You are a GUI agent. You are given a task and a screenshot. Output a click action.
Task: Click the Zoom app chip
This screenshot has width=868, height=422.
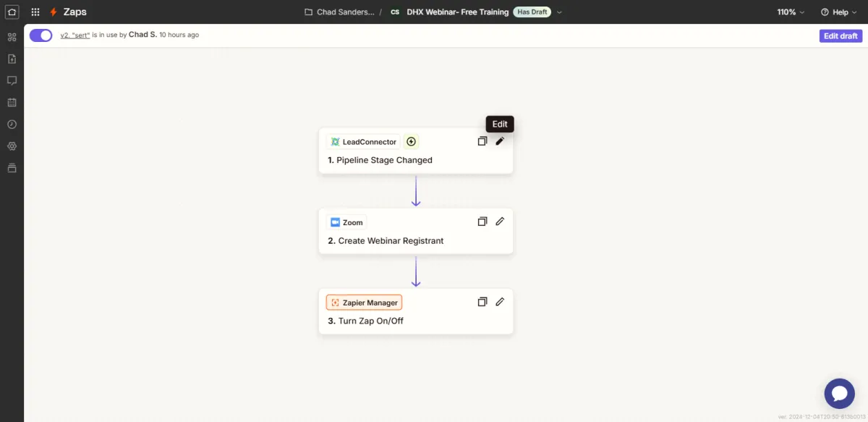[x=346, y=222]
